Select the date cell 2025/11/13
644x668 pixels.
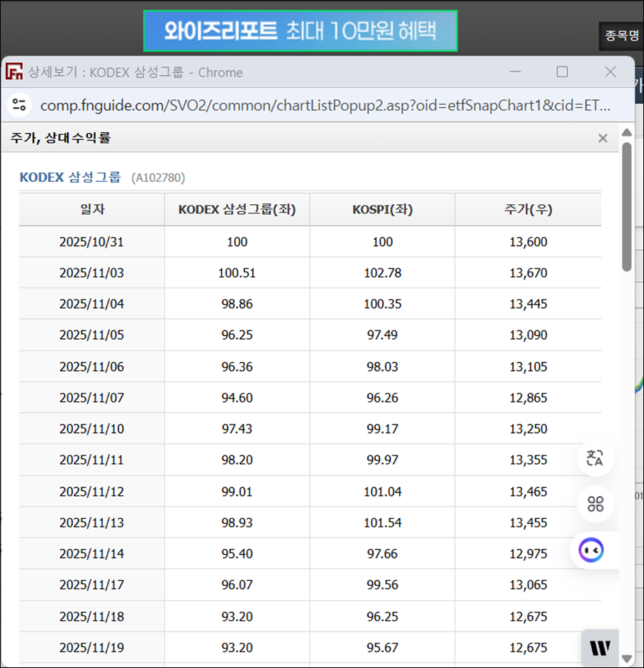[x=91, y=522]
